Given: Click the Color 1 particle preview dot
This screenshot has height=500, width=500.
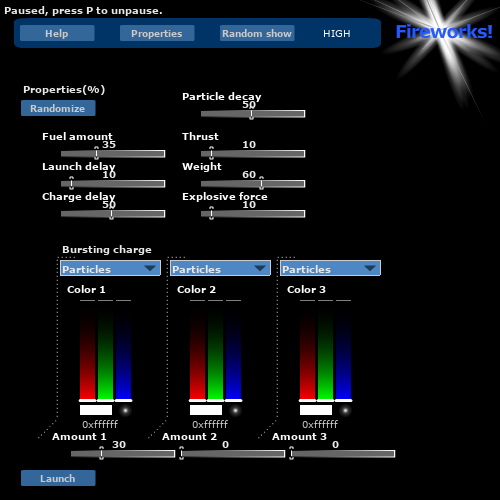Looking at the screenshot, I should click(x=125, y=410).
